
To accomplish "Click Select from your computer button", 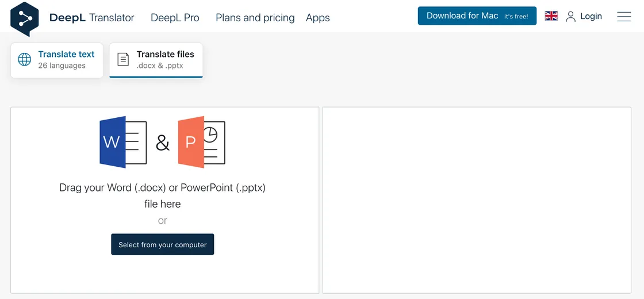I will click(x=163, y=244).
